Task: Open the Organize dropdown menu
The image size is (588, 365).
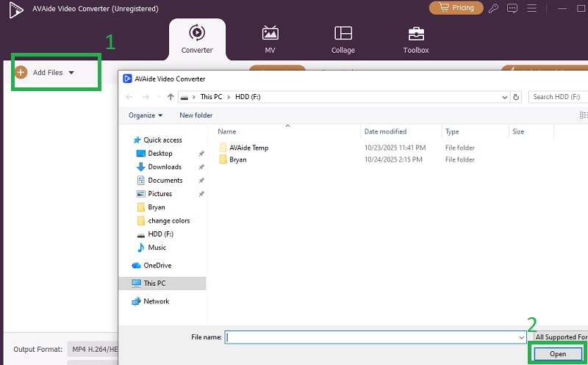Action: (145, 115)
